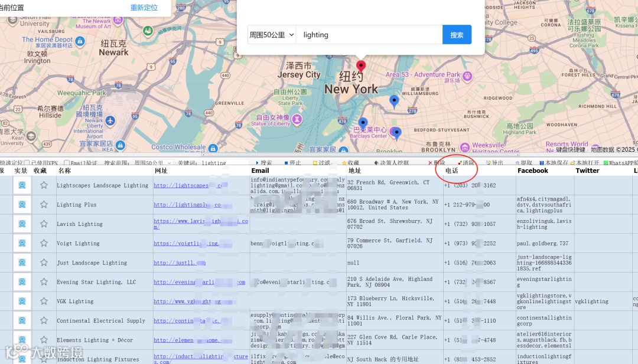Star the Lavish Lighting row
The image size is (638, 364).
coord(44,224)
